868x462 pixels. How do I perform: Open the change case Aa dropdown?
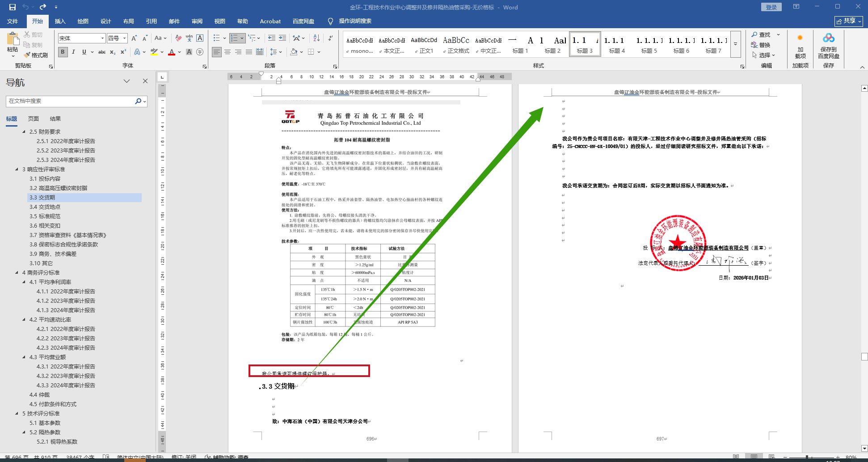(160, 38)
